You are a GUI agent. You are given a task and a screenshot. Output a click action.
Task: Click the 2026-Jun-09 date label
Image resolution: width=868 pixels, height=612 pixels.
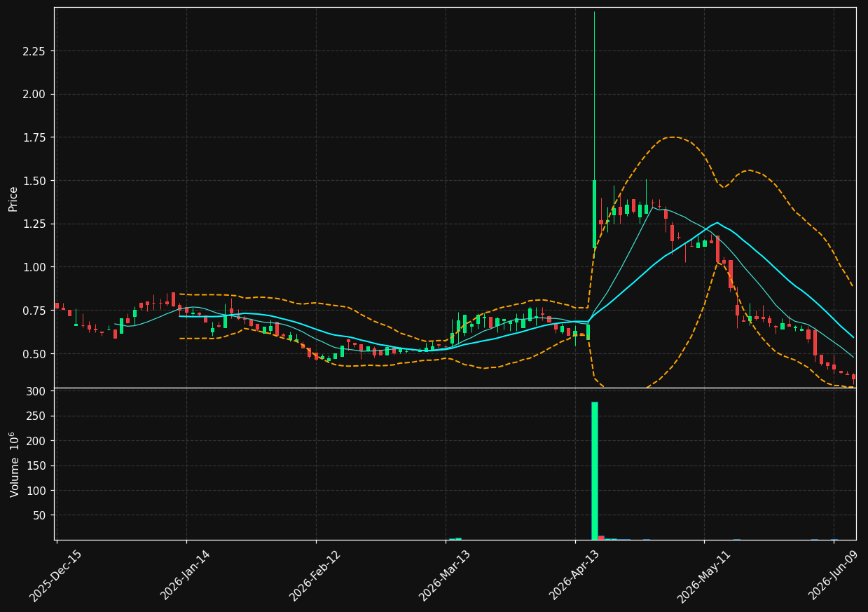[832, 576]
